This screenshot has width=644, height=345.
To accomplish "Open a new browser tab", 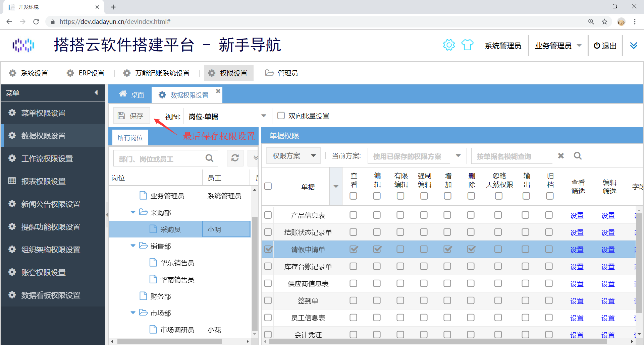I will 113,7.
